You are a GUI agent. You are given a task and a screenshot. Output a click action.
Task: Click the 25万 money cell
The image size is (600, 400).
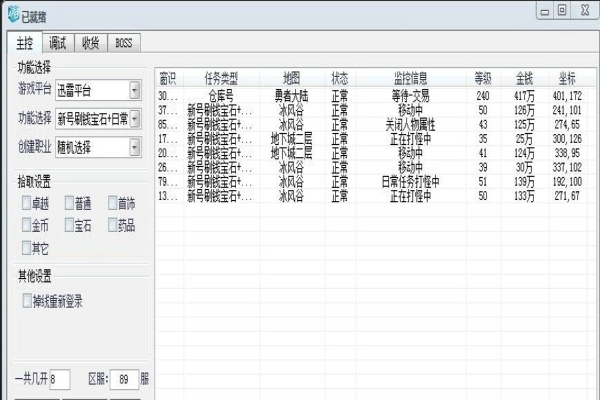525,139
